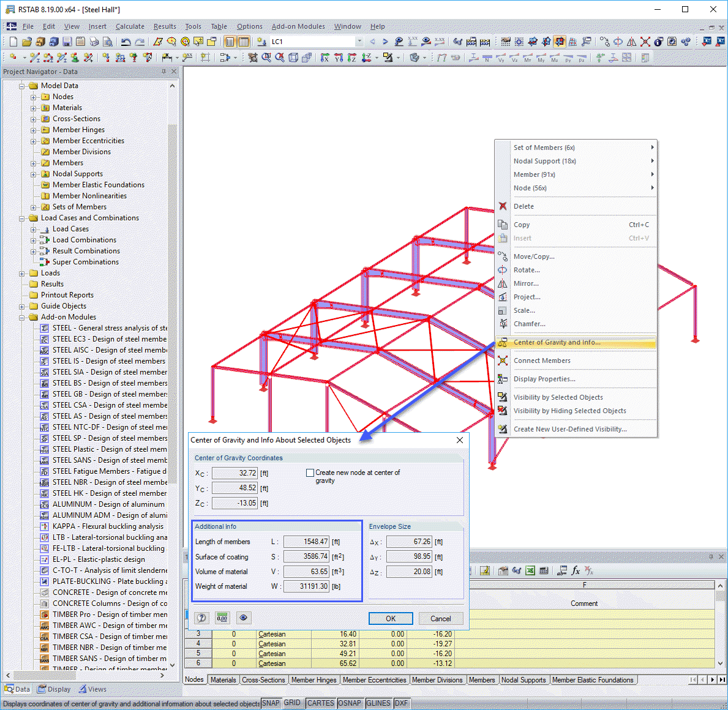This screenshot has height=710, width=728.
Task: Expand the Loads folder in navigator
Action: 22,274
